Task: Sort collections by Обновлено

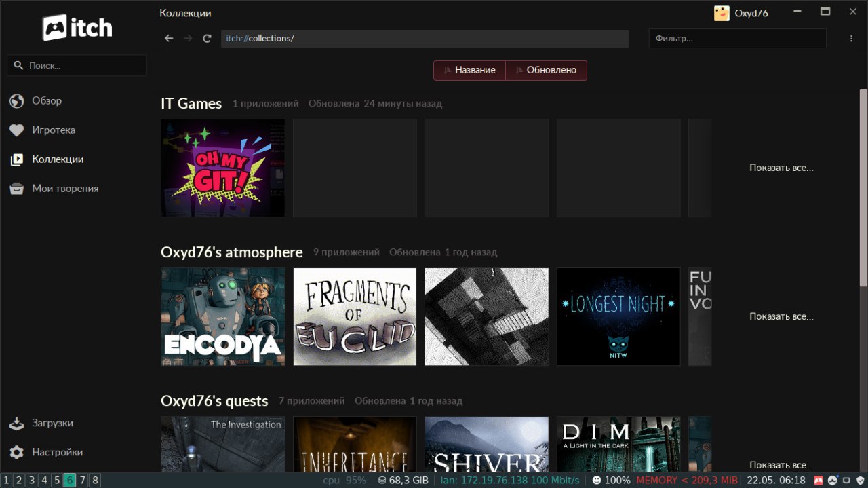Action: point(546,70)
